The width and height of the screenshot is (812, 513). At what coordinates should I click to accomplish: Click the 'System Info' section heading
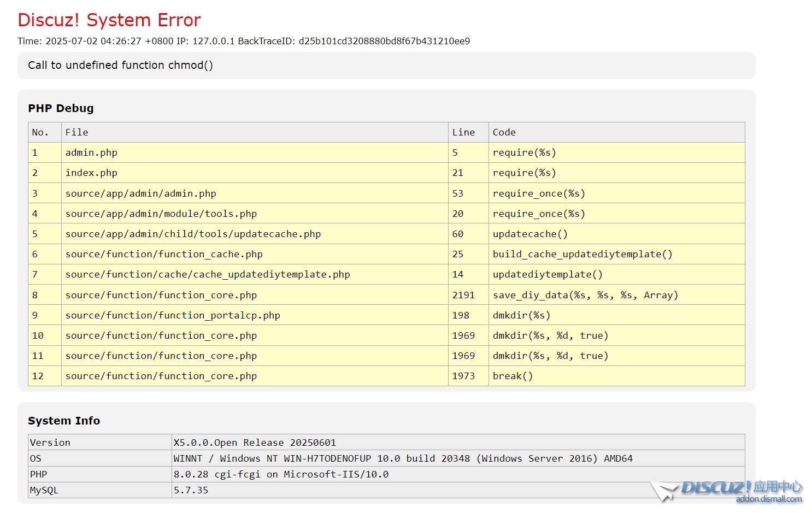(64, 421)
